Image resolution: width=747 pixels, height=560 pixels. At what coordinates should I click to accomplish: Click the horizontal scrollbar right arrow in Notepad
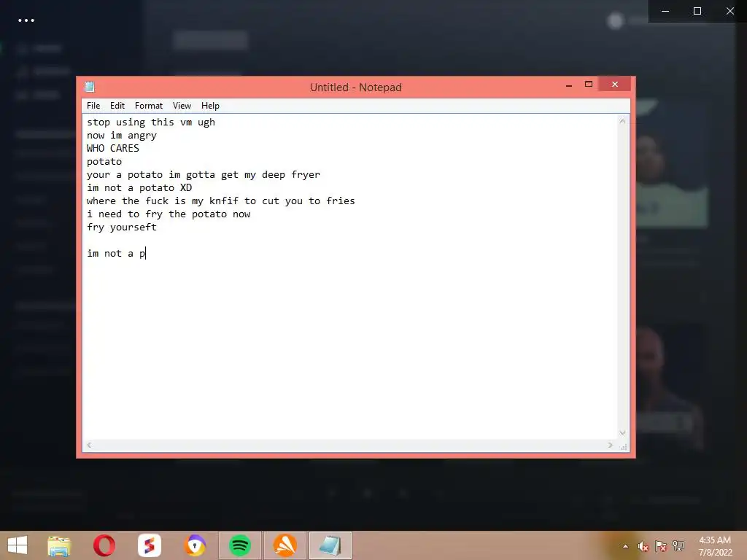(x=611, y=446)
